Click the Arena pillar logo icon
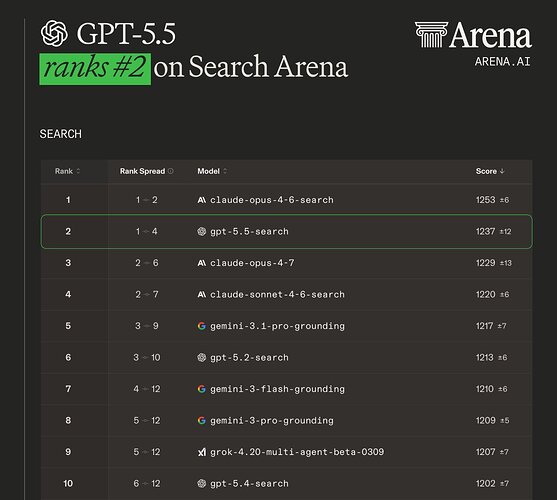 click(431, 34)
